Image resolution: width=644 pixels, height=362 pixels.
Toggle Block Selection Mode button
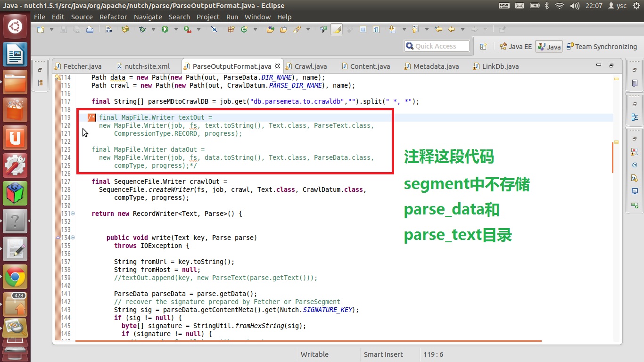(x=363, y=29)
